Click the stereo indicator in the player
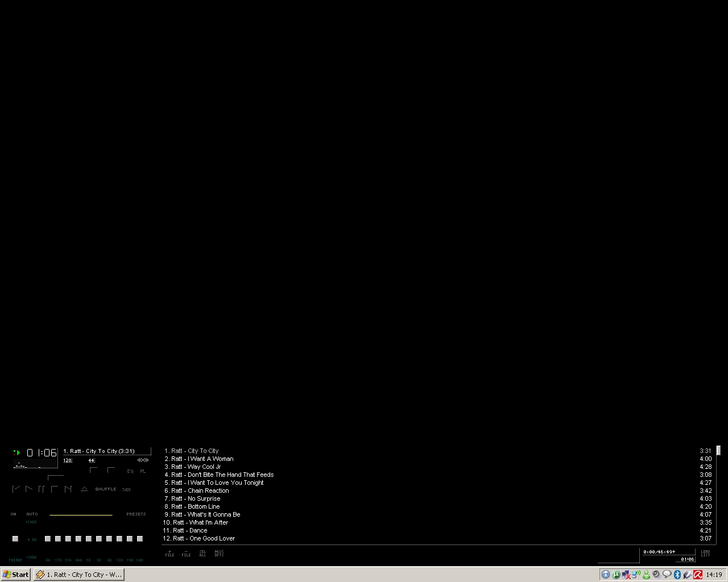This screenshot has width=728, height=582. click(x=143, y=460)
